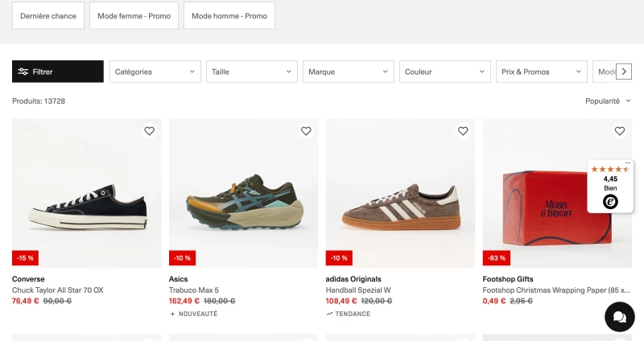This screenshot has height=341, width=644.
Task: Open the Couleur dropdown
Action: pos(445,72)
